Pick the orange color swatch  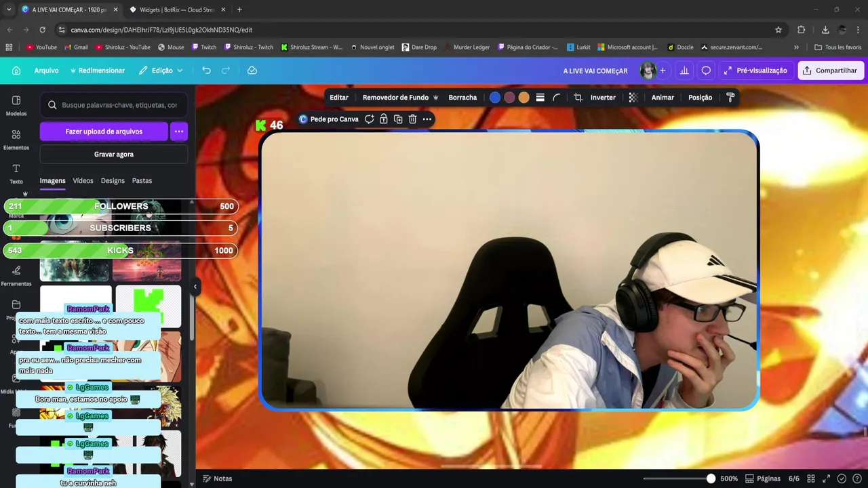(x=524, y=98)
